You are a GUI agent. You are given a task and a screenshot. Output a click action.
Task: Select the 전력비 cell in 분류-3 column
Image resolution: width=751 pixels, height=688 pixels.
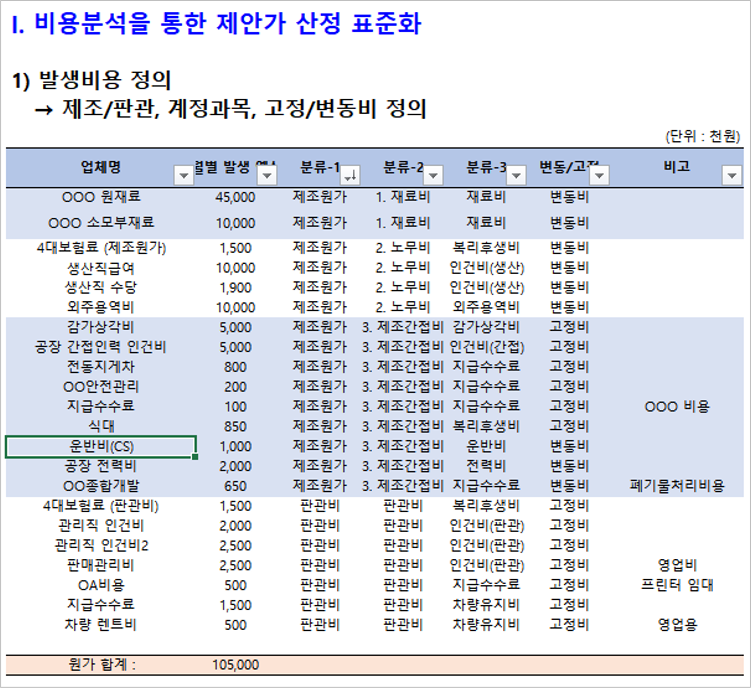tap(487, 466)
